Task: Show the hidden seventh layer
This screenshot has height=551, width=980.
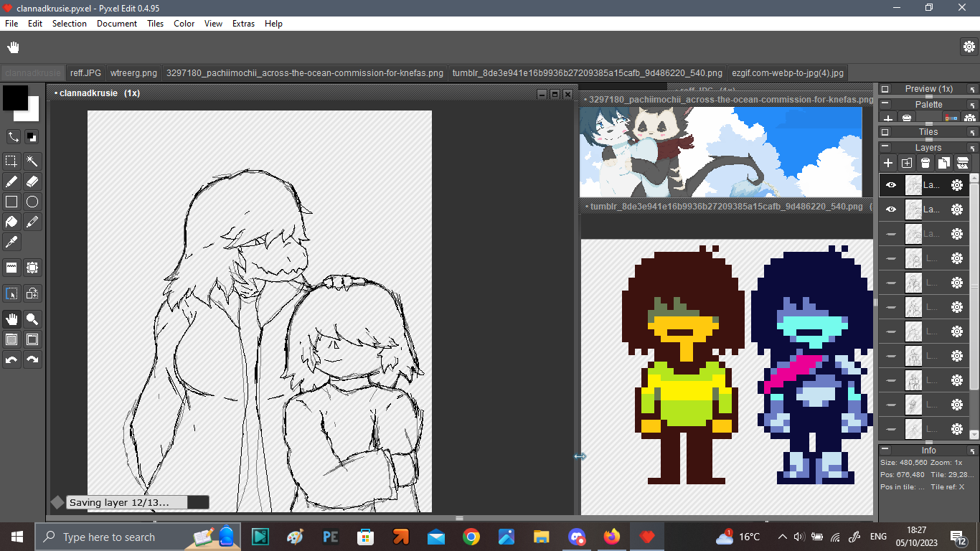Action: coord(891,331)
